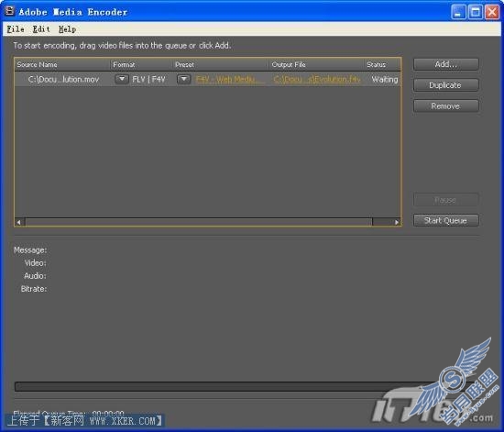Expand the Preset dropdown arrow
504x432 pixels.
click(x=184, y=79)
